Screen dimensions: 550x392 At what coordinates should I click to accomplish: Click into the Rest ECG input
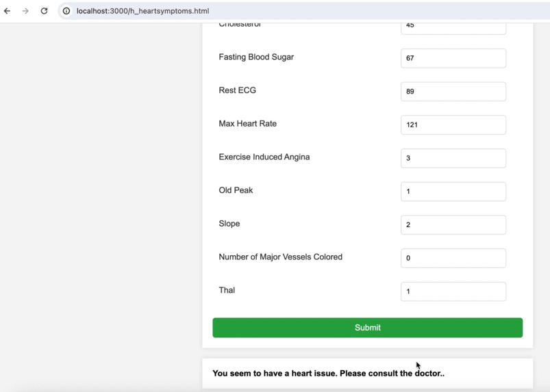pyautogui.click(x=453, y=92)
